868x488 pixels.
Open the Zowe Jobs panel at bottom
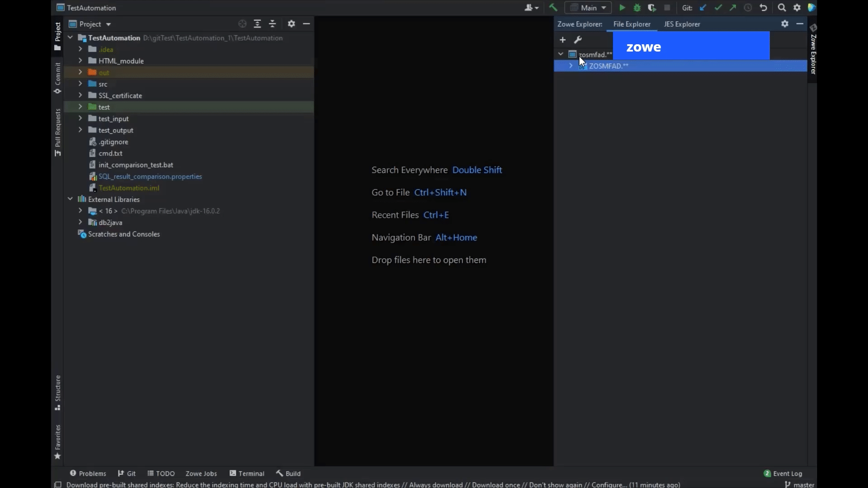(x=201, y=473)
